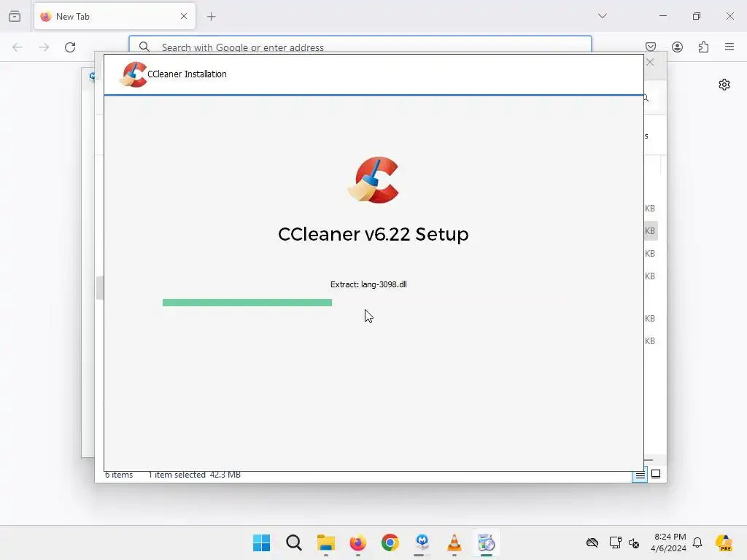This screenshot has height=560, width=747.
Task: Open Firefox extensions puzzle icon
Action: 703,47
